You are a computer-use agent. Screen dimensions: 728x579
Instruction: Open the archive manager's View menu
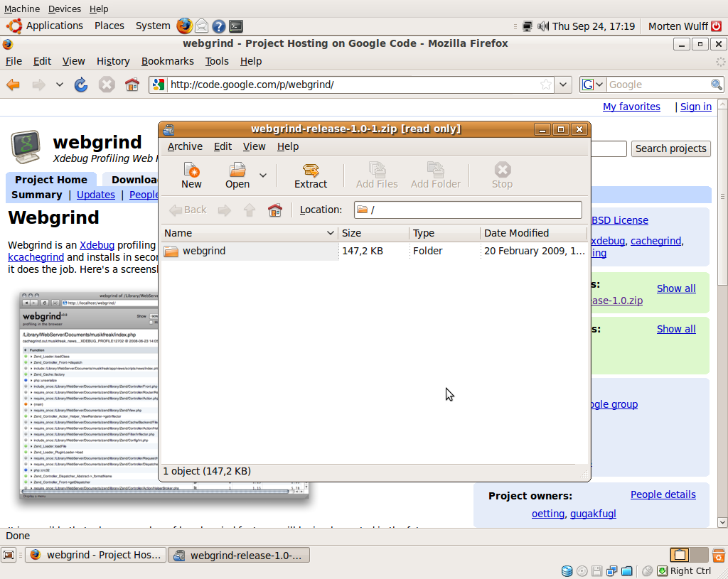(254, 146)
